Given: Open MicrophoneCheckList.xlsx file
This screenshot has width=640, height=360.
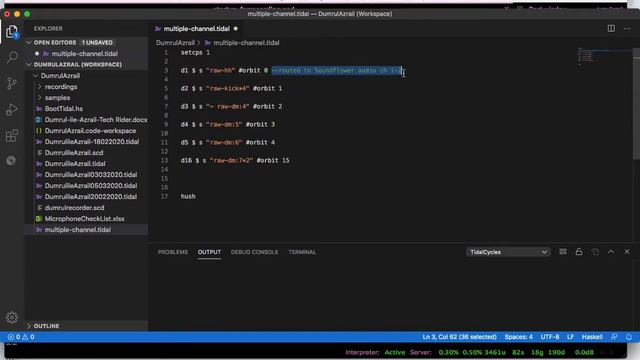Looking at the screenshot, I should pos(84,219).
